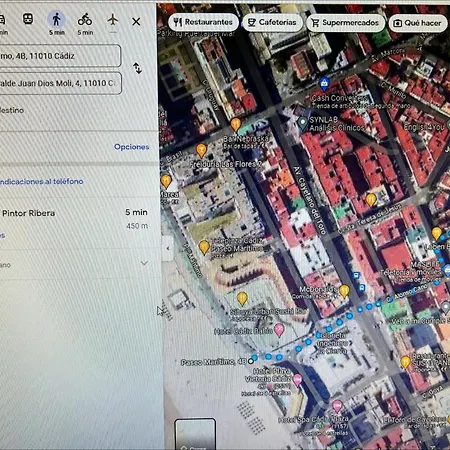Swap origin and destination points
The width and height of the screenshot is (450, 450).
[x=137, y=68]
